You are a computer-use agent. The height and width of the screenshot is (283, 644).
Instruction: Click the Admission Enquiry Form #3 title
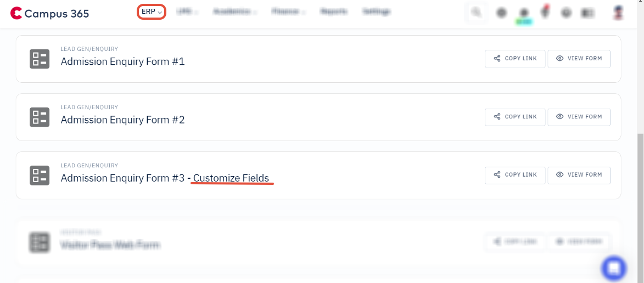click(x=165, y=178)
